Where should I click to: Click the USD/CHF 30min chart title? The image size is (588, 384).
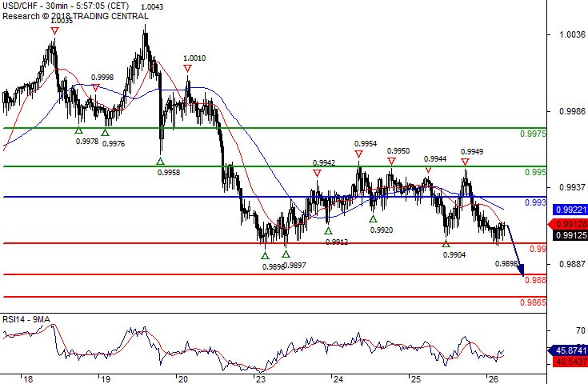[x=66, y=6]
